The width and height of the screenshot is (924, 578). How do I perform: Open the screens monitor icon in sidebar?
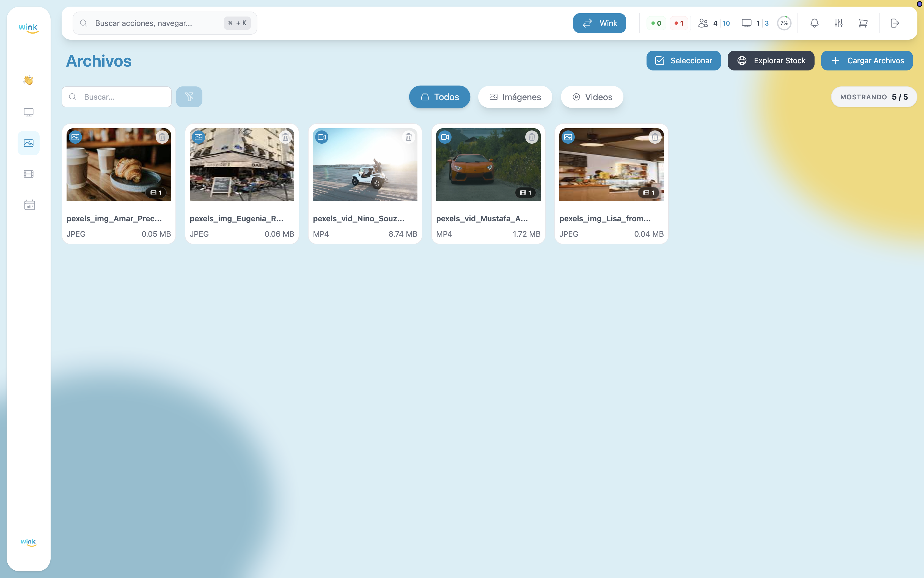[x=29, y=112]
